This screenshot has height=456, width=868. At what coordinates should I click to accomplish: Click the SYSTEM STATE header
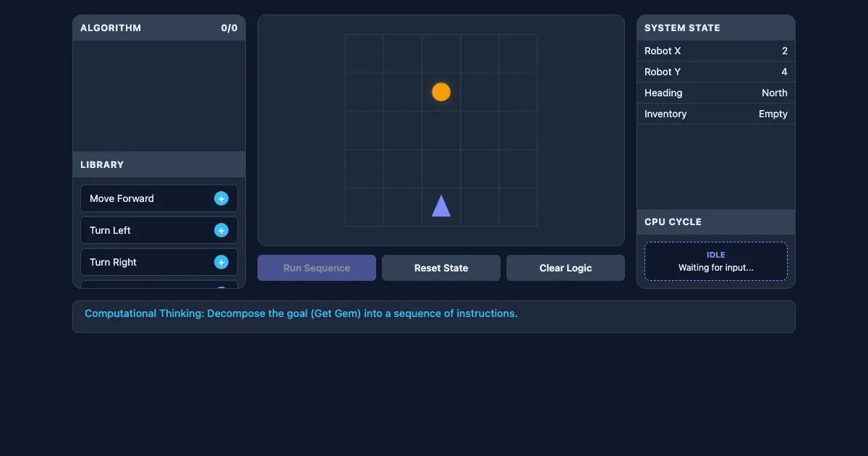point(716,28)
